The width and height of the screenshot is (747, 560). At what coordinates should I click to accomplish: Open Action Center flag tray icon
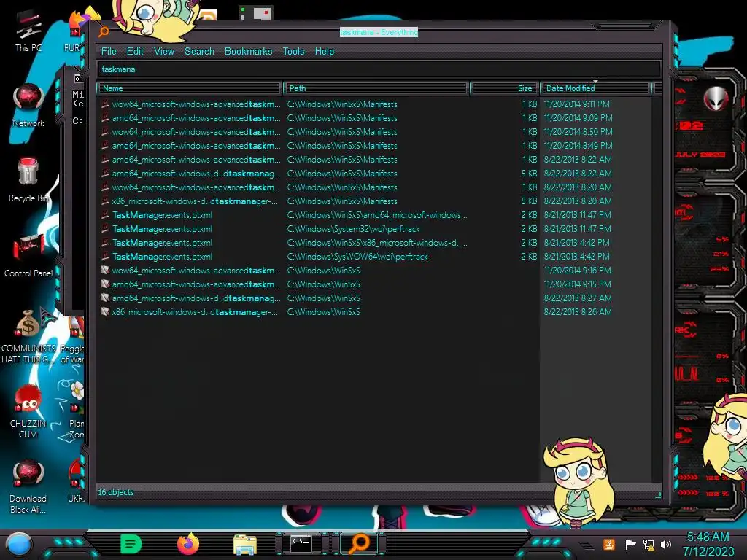click(x=630, y=544)
